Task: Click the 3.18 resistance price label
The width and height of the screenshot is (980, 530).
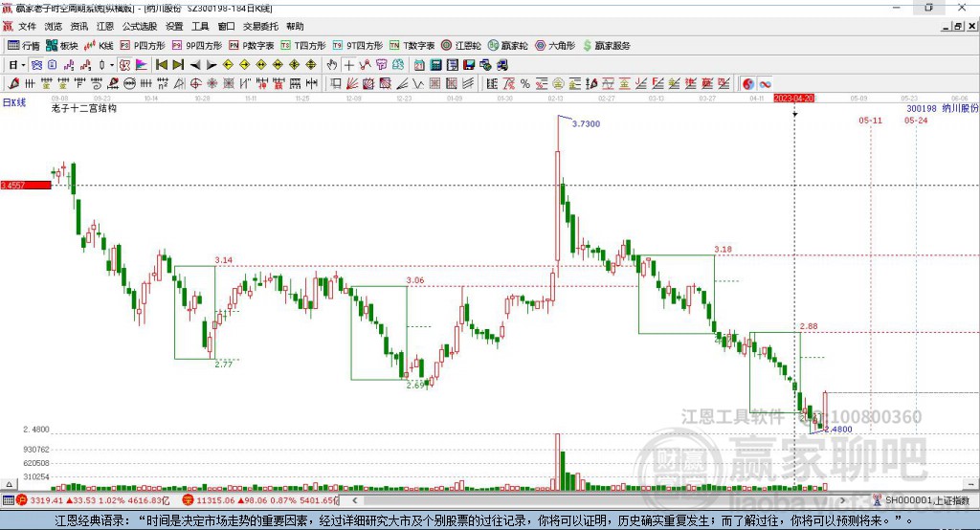Action: [723, 249]
